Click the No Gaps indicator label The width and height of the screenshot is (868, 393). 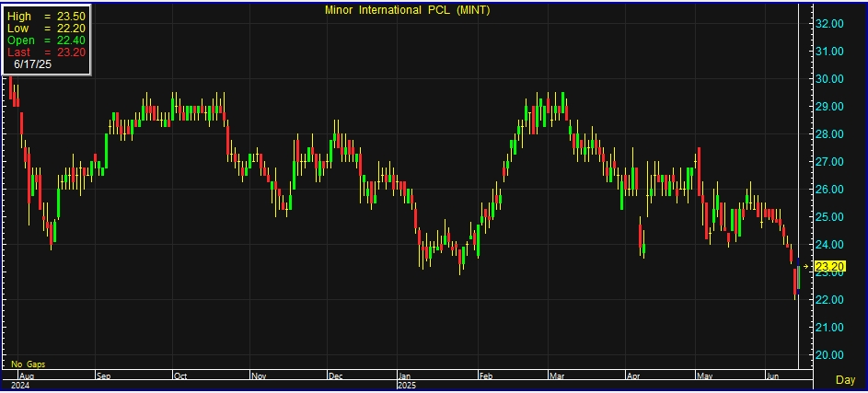pyautogui.click(x=27, y=364)
